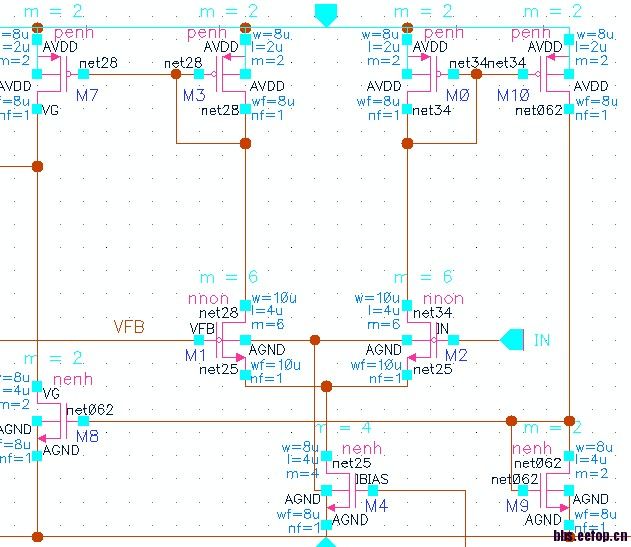The width and height of the screenshot is (631, 547).
Task: Click the gate terminal square of M8
Action: point(83,421)
